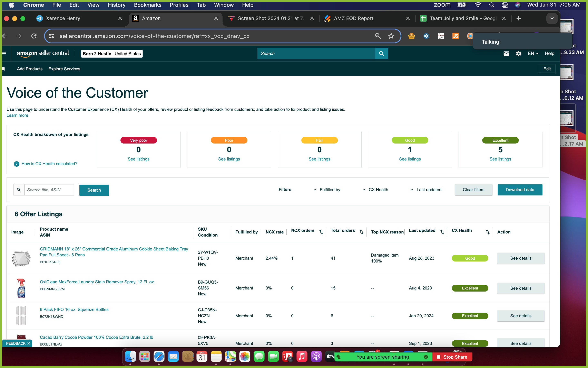The width and height of the screenshot is (588, 368).
Task: Go back with the browser back arrow
Action: click(4, 36)
